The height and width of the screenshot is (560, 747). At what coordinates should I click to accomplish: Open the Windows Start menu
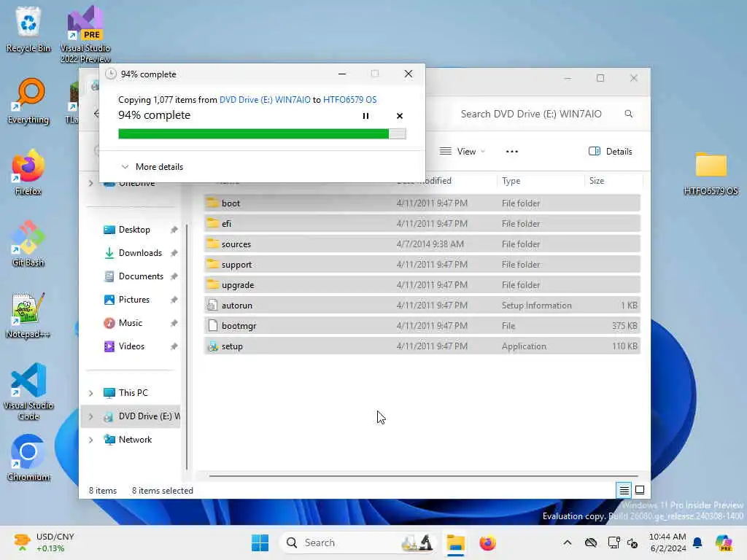point(260,542)
